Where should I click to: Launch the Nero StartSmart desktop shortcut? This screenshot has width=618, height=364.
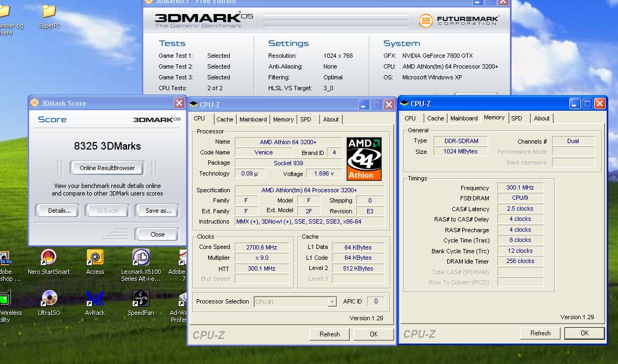49,262
